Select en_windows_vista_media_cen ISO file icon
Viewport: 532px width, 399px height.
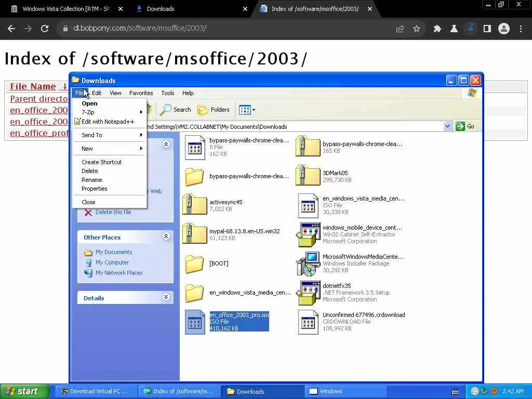point(308,205)
